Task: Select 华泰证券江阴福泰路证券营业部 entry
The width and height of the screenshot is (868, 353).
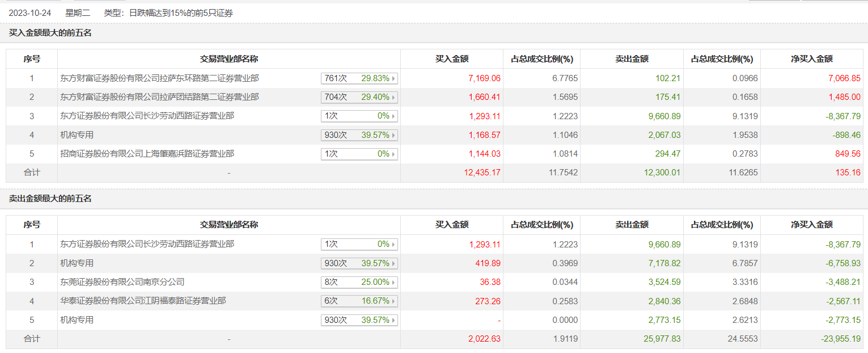Action: click(x=143, y=301)
